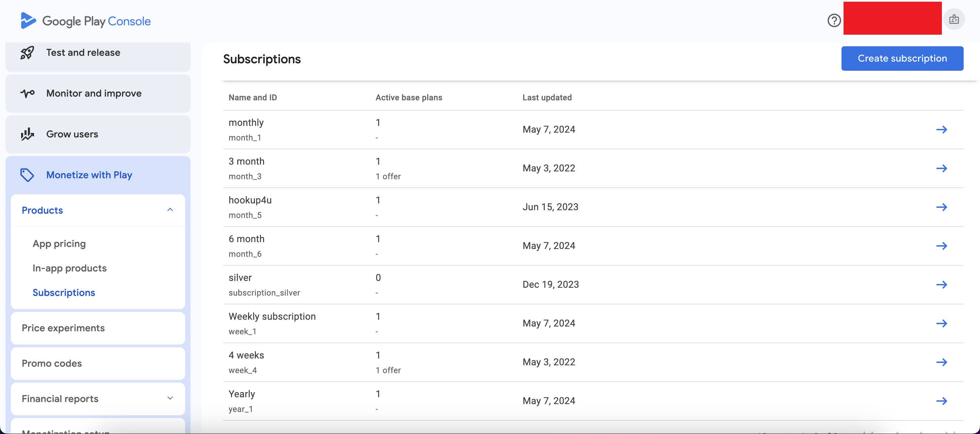This screenshot has height=434, width=980.
Task: Go to Promo codes section
Action: pos(52,363)
